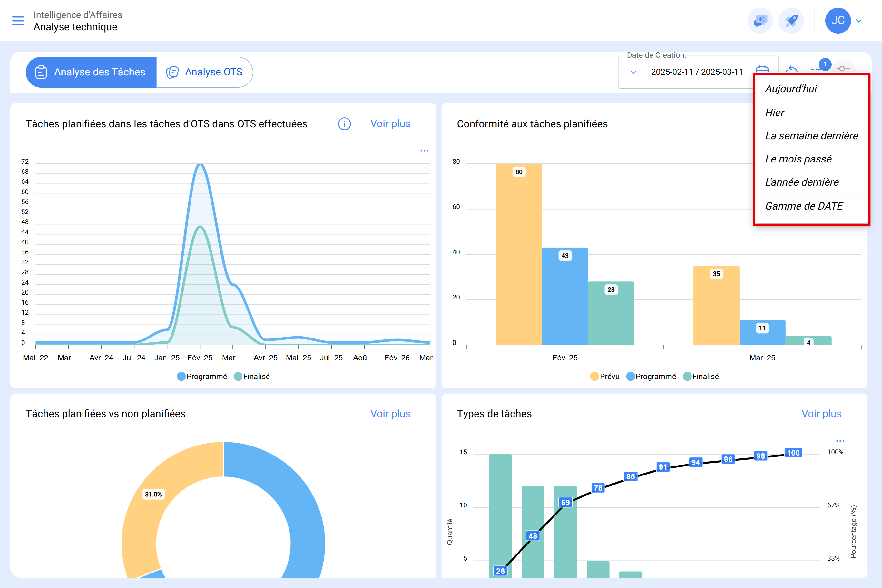Click the Pareto point labeled 94
Screen dimensions: 882x588
(x=696, y=462)
